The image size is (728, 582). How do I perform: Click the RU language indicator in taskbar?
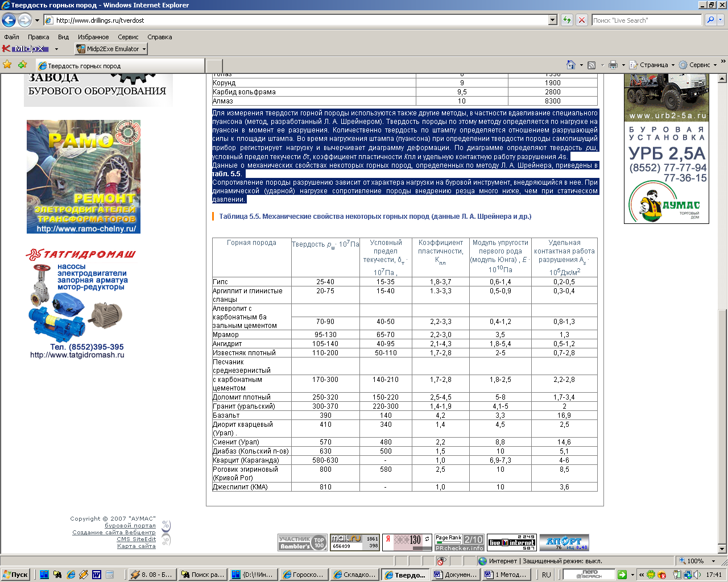tap(546, 575)
